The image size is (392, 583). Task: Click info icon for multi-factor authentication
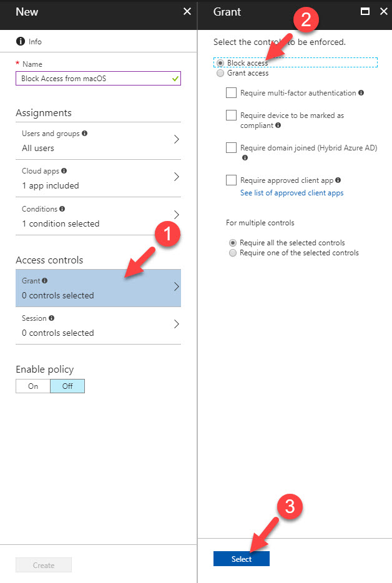361,92
